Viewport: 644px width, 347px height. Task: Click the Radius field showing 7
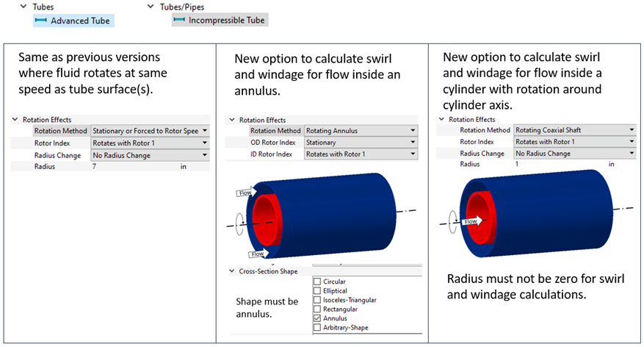pos(132,167)
